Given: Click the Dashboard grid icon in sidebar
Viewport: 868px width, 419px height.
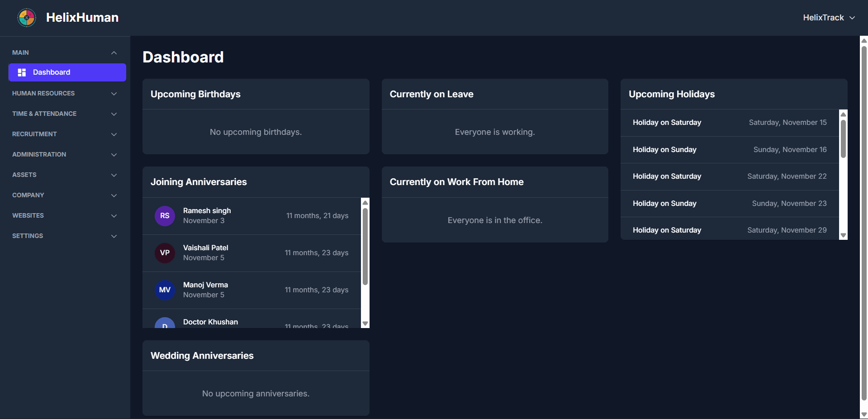Looking at the screenshot, I should [22, 72].
